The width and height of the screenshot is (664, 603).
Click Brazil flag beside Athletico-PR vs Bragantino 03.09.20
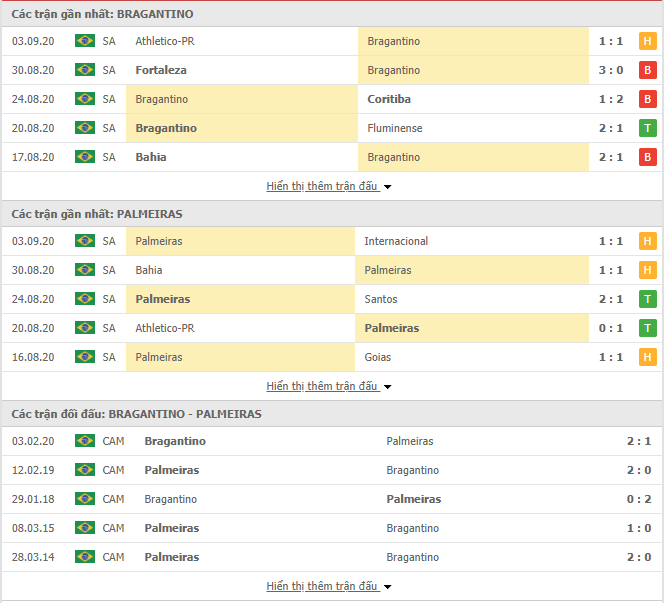[x=84, y=41]
